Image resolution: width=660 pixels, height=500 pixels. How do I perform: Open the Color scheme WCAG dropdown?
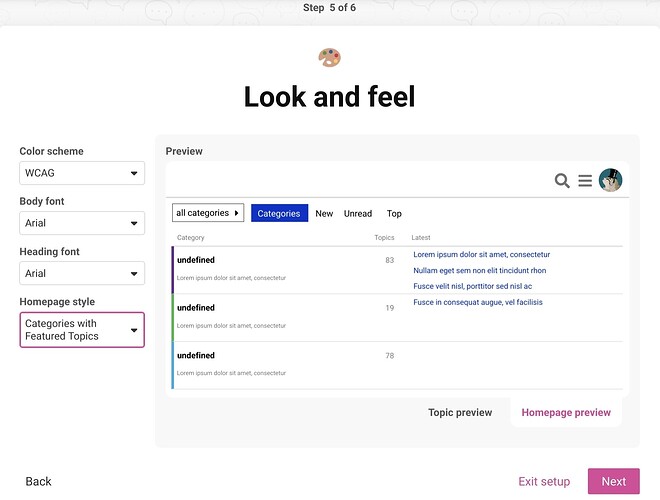[x=82, y=173]
